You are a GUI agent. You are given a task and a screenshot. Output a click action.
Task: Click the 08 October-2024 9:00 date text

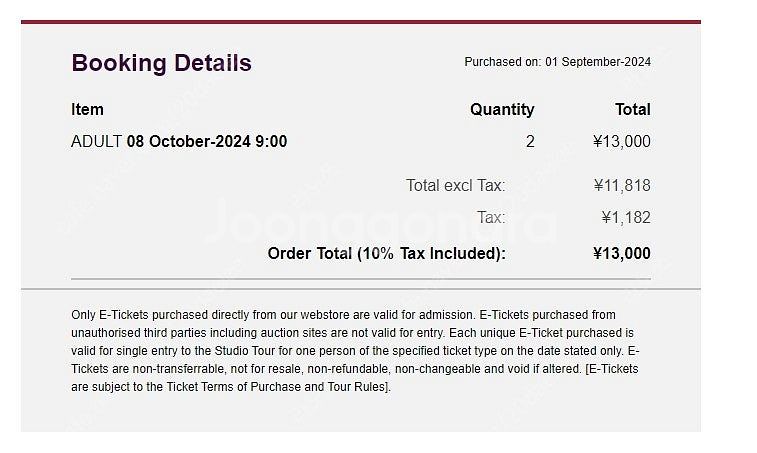207,142
